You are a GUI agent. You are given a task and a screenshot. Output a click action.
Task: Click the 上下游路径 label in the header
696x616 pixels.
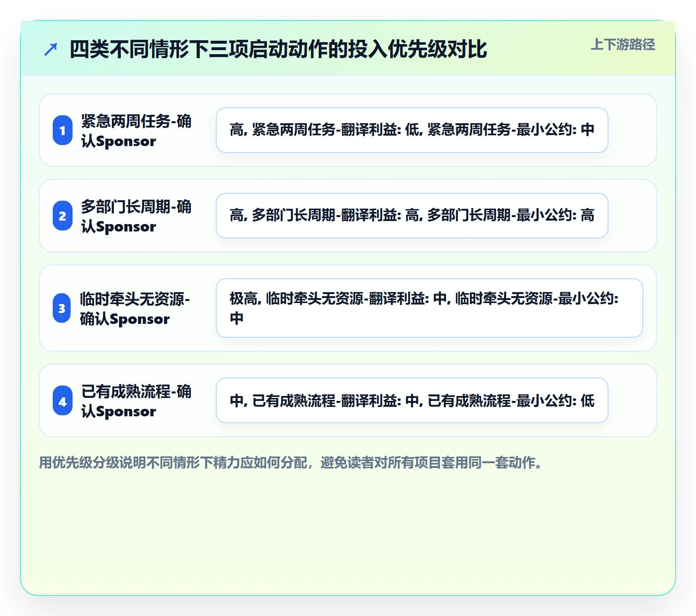(x=622, y=45)
